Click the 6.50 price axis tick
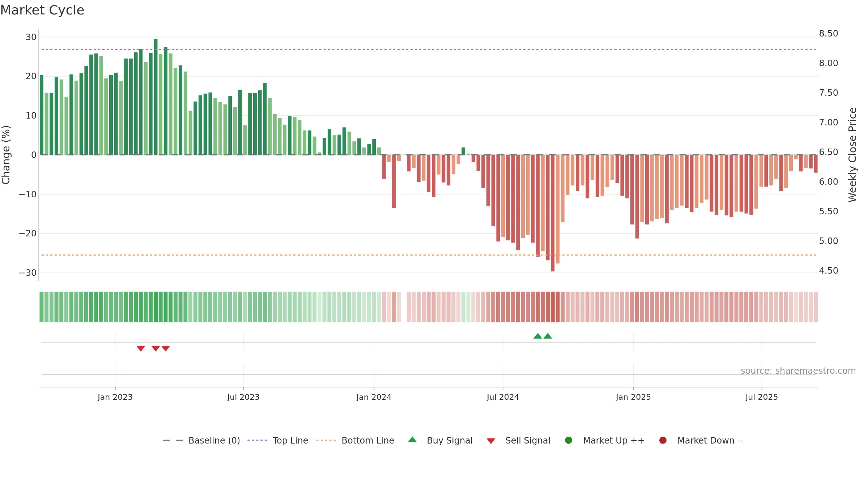This screenshot has height=488, width=868. pyautogui.click(x=829, y=152)
